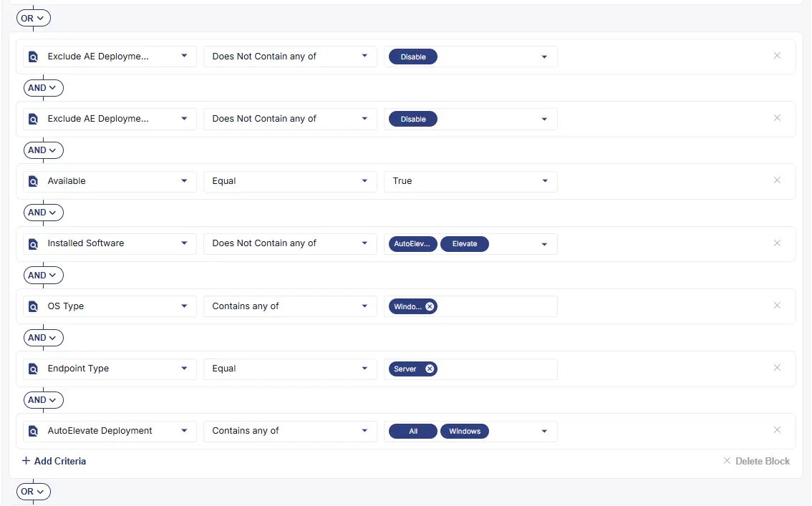This screenshot has width=812, height=506.
Task: Open the Contains any of operator for OS Type
Action: [290, 306]
